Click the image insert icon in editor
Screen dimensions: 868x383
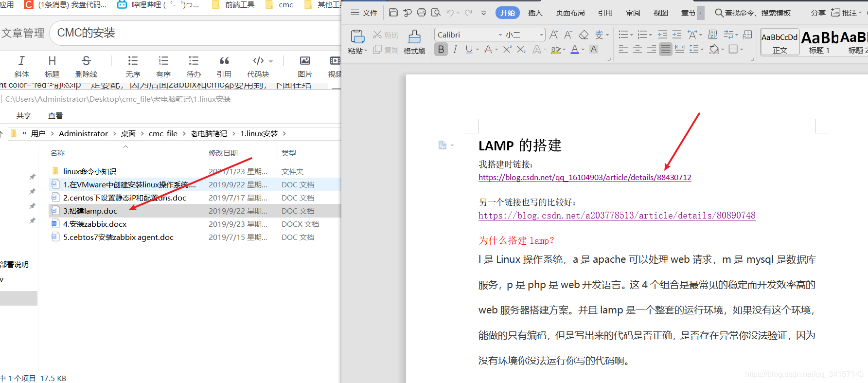point(305,61)
